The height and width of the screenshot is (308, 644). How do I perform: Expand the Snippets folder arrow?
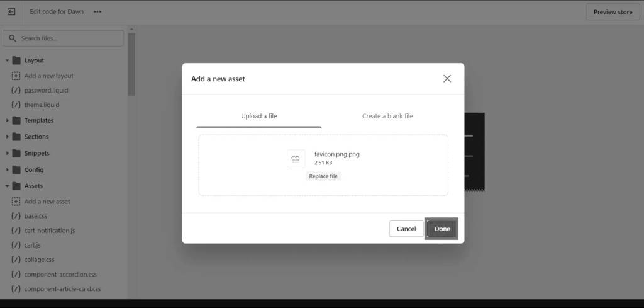[8, 153]
